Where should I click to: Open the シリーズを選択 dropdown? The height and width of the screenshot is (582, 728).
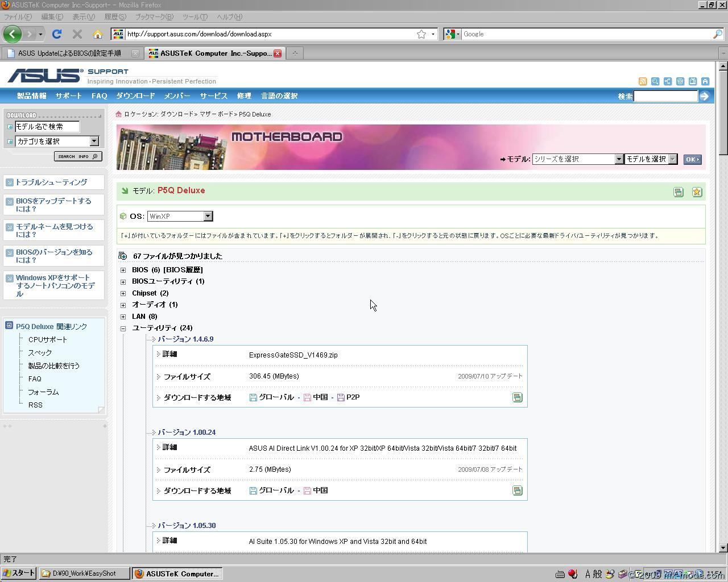point(618,159)
